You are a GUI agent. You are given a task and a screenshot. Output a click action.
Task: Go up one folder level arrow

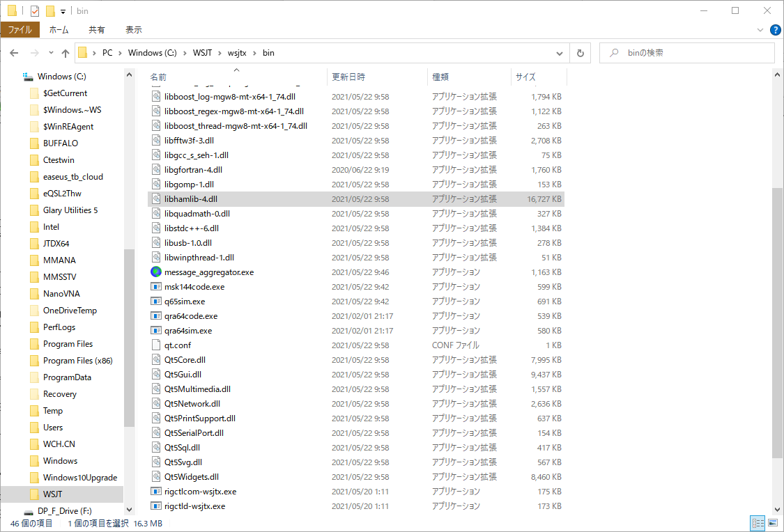point(66,53)
